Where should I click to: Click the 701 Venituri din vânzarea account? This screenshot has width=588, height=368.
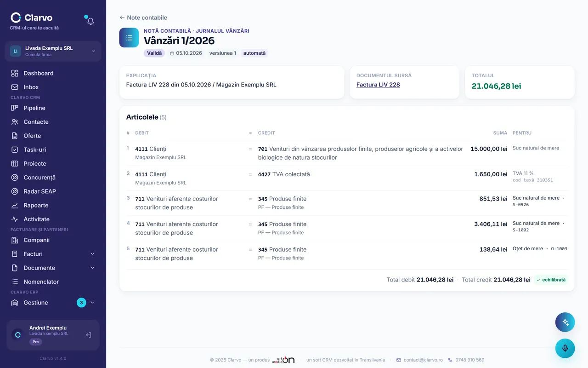[361, 153]
